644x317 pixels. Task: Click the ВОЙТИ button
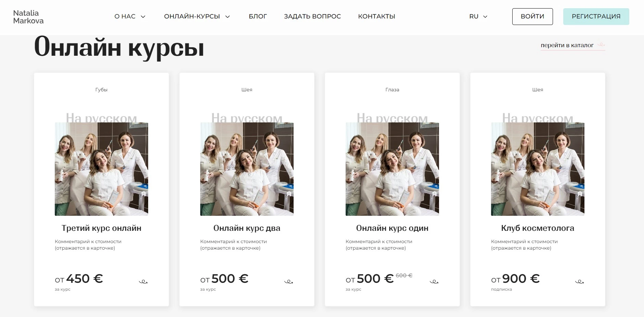pyautogui.click(x=532, y=16)
